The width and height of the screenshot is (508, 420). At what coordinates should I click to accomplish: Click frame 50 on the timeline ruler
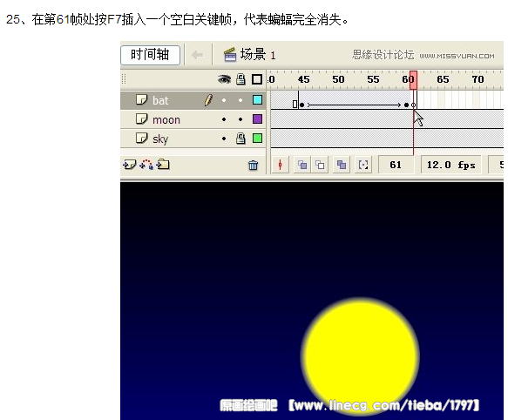point(338,79)
